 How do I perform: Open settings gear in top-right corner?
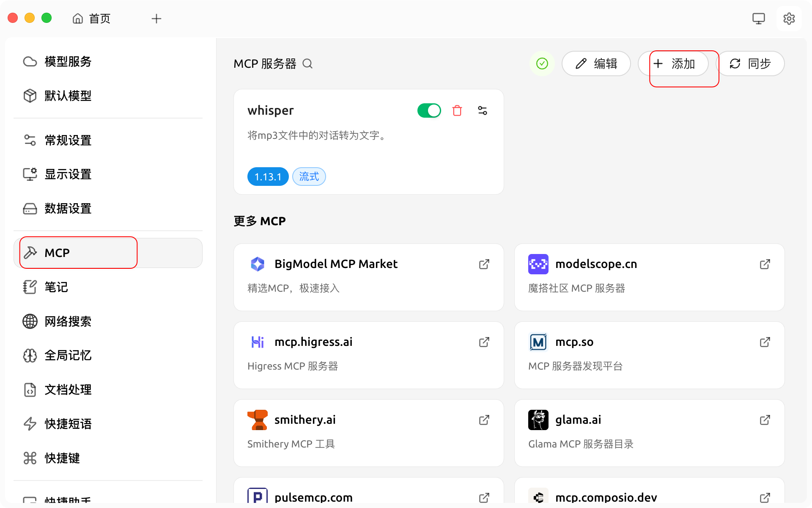point(789,19)
